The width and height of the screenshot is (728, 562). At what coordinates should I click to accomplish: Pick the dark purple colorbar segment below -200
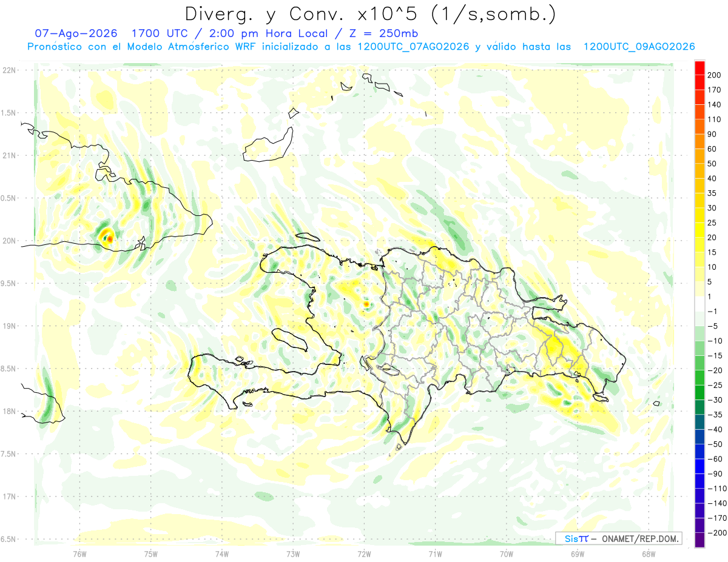point(699,540)
